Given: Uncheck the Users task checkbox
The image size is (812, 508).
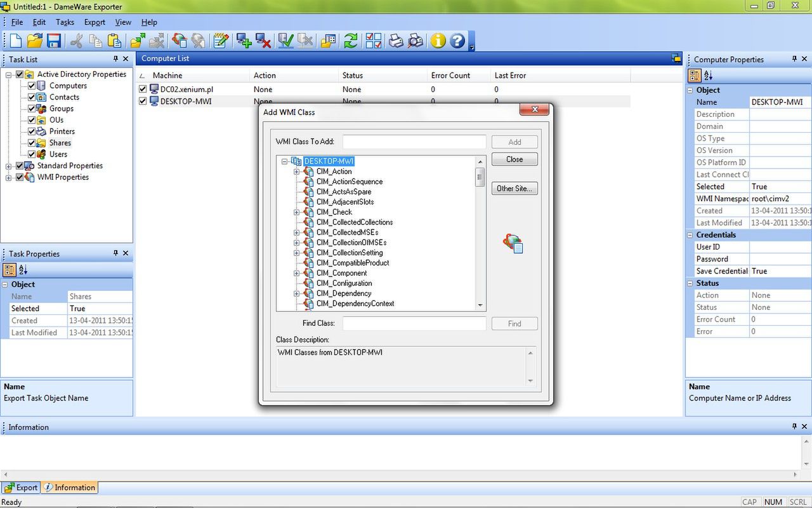Looking at the screenshot, I should (32, 154).
